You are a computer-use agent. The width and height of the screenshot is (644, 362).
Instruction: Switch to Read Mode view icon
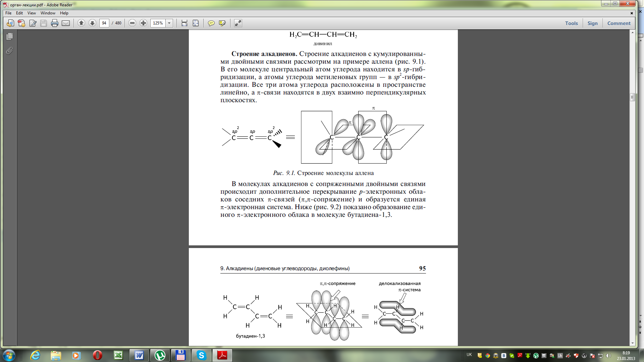pyautogui.click(x=238, y=23)
